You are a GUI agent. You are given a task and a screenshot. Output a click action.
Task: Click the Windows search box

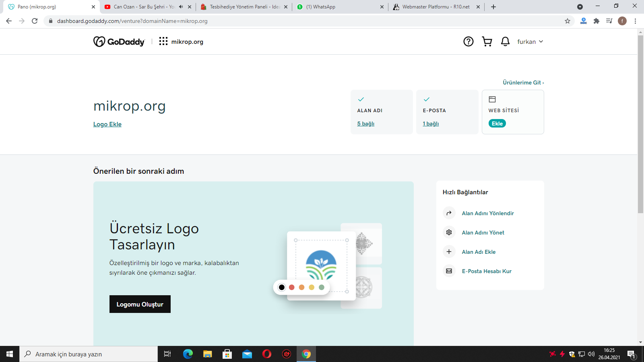tap(89, 354)
